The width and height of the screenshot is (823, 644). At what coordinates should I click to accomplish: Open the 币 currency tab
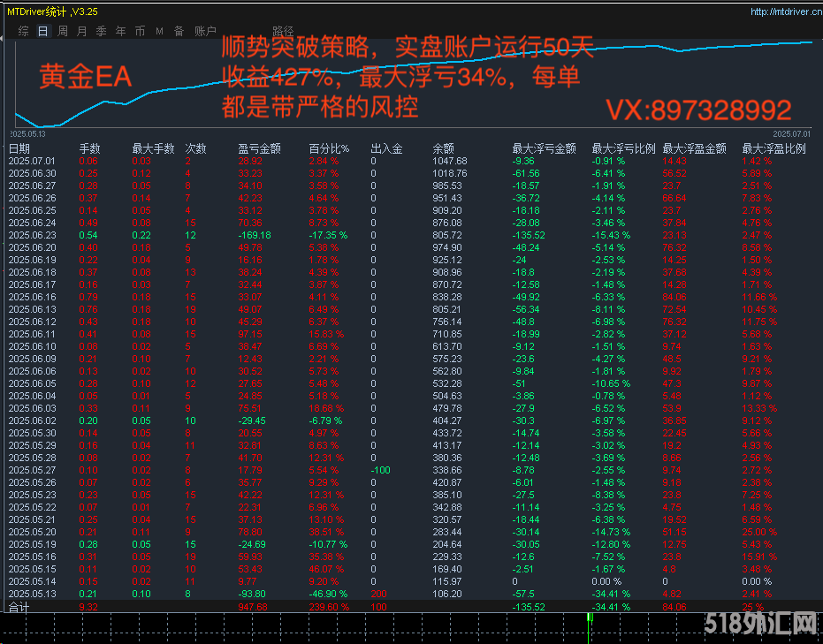pos(140,32)
